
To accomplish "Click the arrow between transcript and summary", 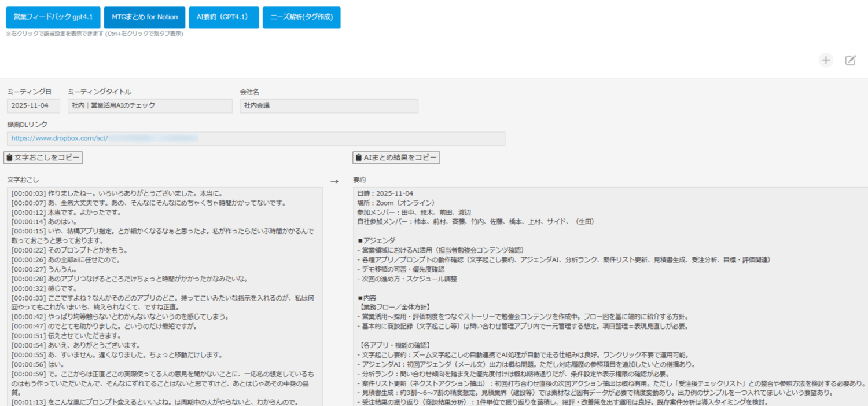I will pyautogui.click(x=334, y=181).
